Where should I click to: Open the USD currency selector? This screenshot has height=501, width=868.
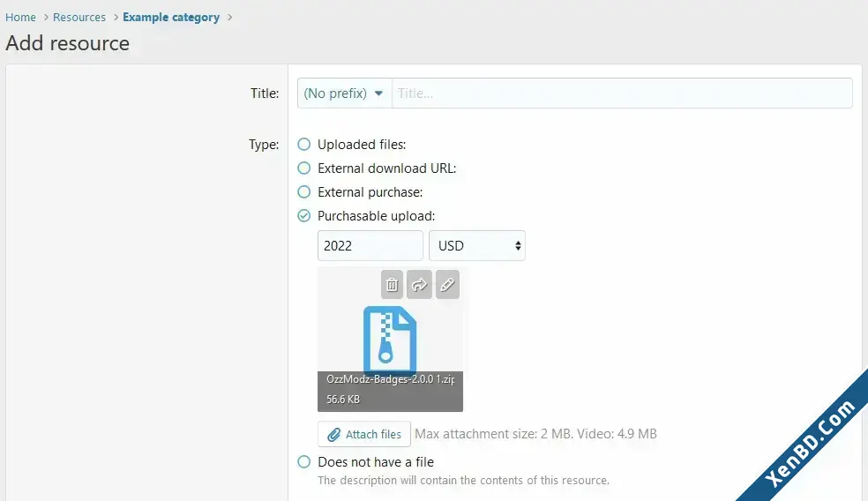477,246
